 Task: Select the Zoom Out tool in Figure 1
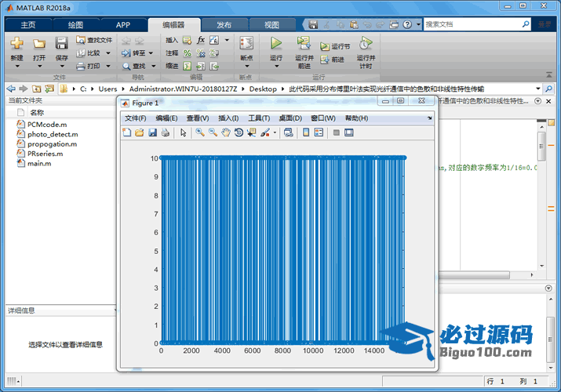point(213,132)
